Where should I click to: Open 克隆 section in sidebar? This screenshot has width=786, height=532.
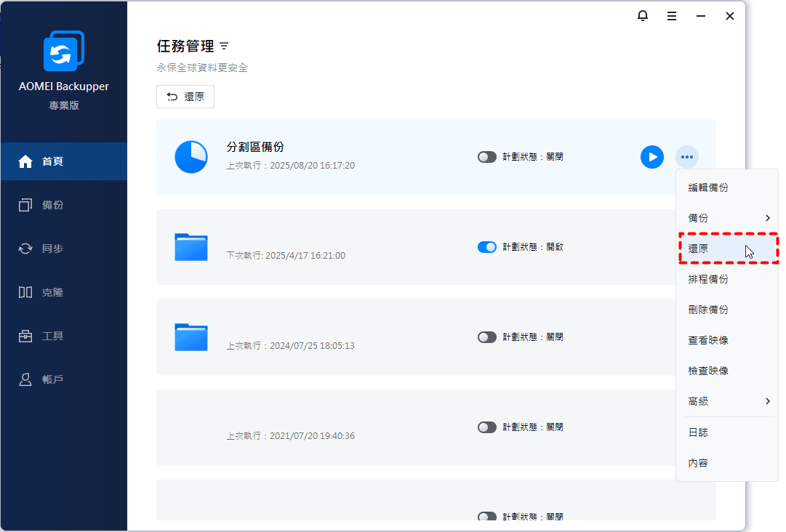coord(64,292)
